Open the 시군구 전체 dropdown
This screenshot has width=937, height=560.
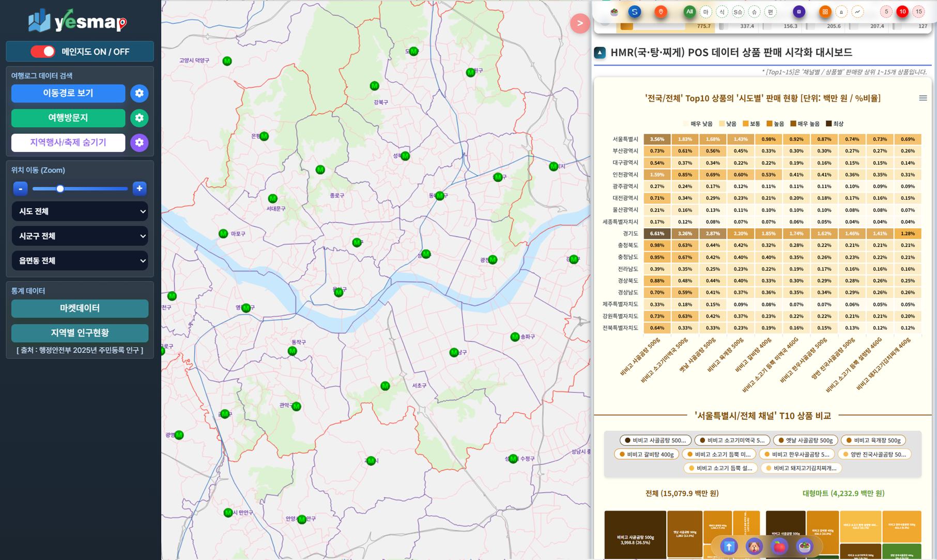pyautogui.click(x=80, y=236)
